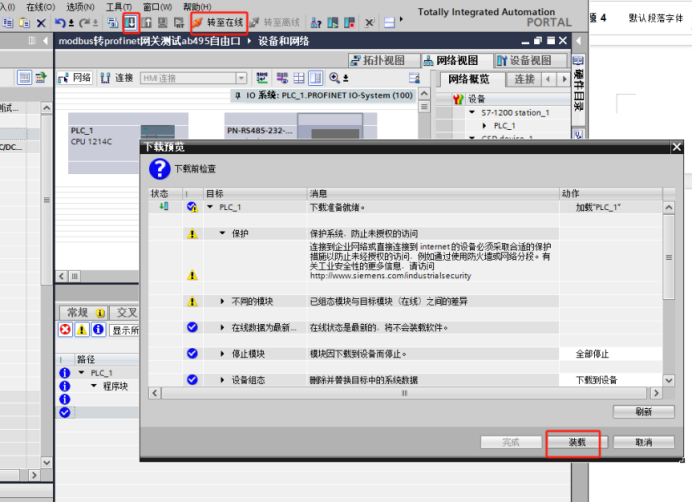The image size is (692, 502).
Task: Open the 常规 tab in info panel
Action: click(x=83, y=313)
